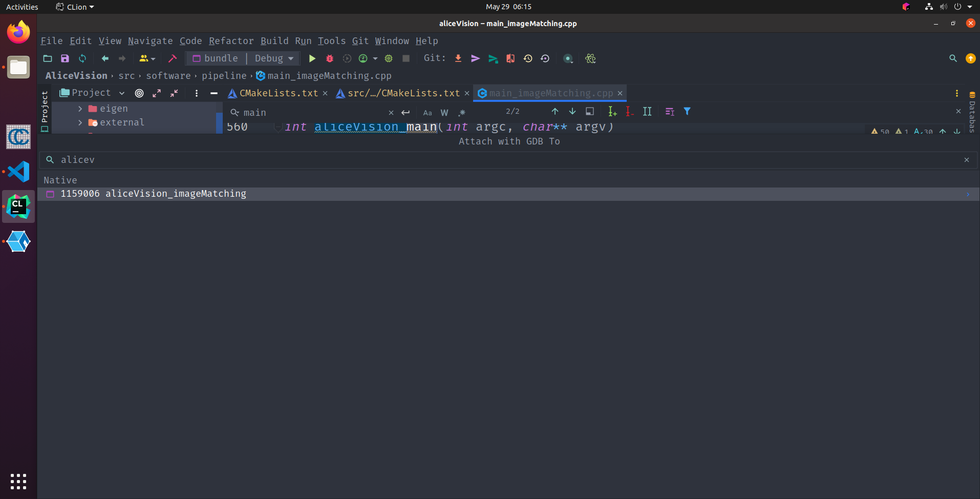
Task: Click the Git Rollback icon
Action: tap(545, 58)
